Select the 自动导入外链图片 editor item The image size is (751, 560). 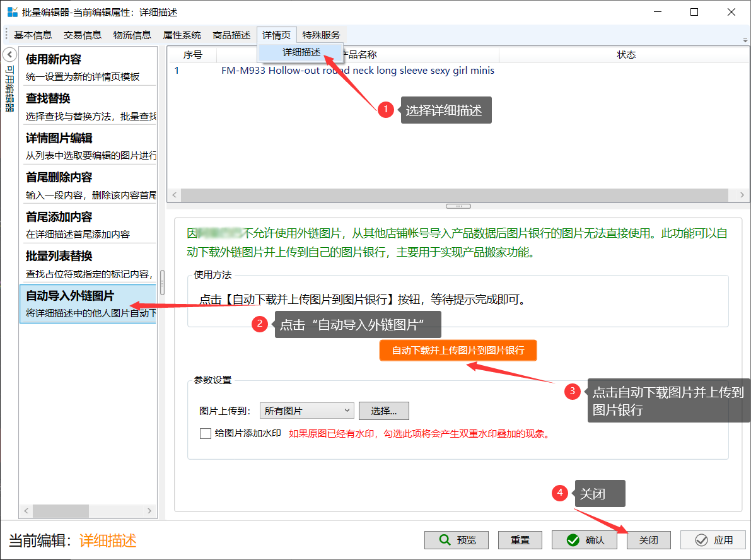88,303
